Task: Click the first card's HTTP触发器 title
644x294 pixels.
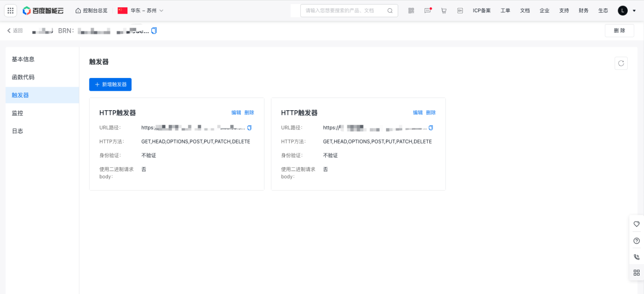Action: [117, 113]
